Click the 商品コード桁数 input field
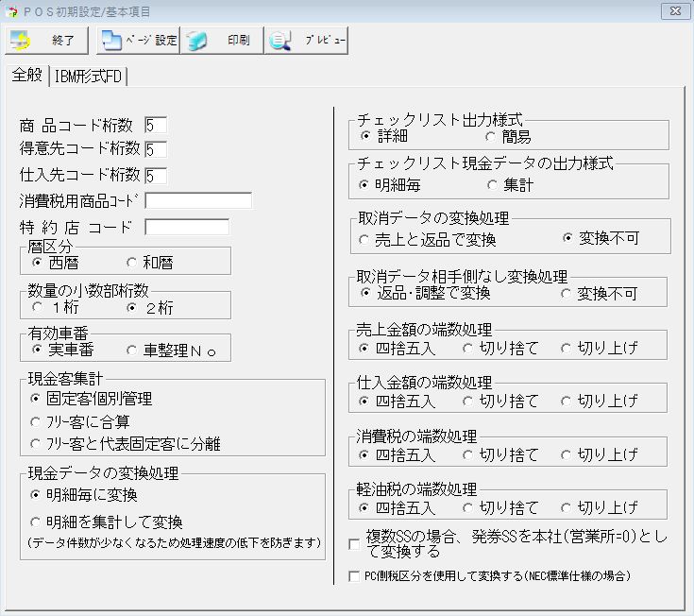694x616 pixels. [156, 126]
